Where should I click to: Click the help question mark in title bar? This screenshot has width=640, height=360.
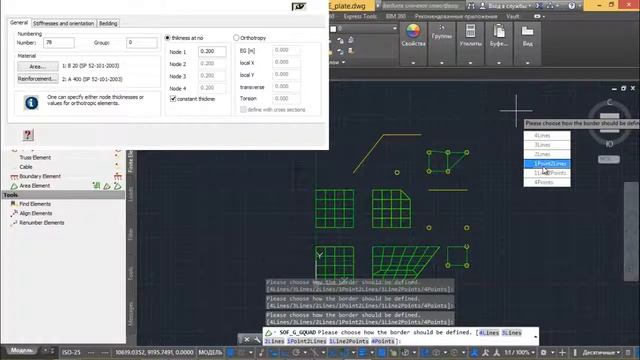click(x=571, y=6)
